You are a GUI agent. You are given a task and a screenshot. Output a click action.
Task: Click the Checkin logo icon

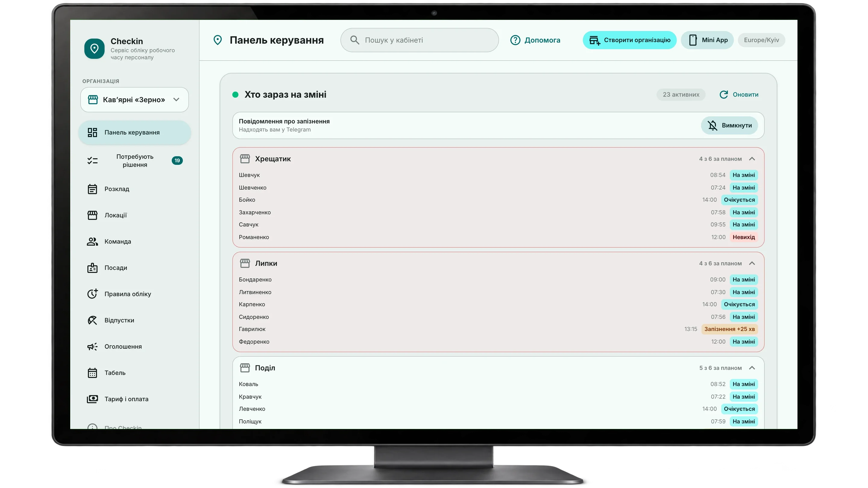(x=94, y=48)
